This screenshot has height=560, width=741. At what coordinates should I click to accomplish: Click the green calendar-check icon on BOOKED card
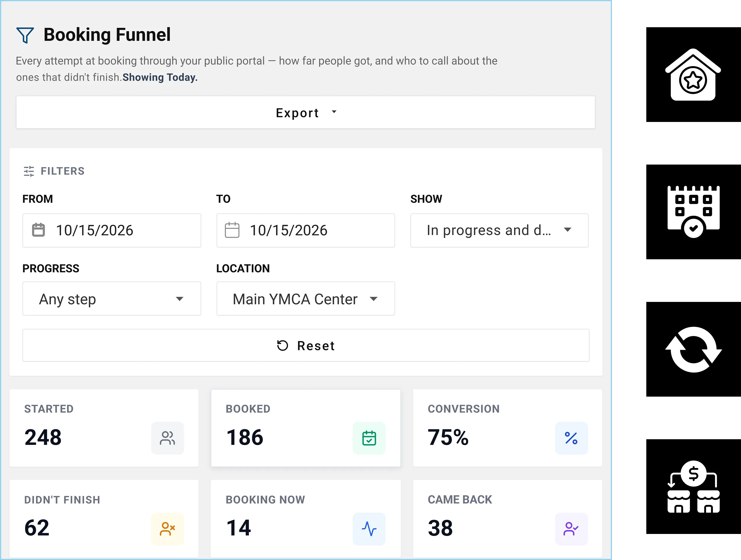click(369, 438)
